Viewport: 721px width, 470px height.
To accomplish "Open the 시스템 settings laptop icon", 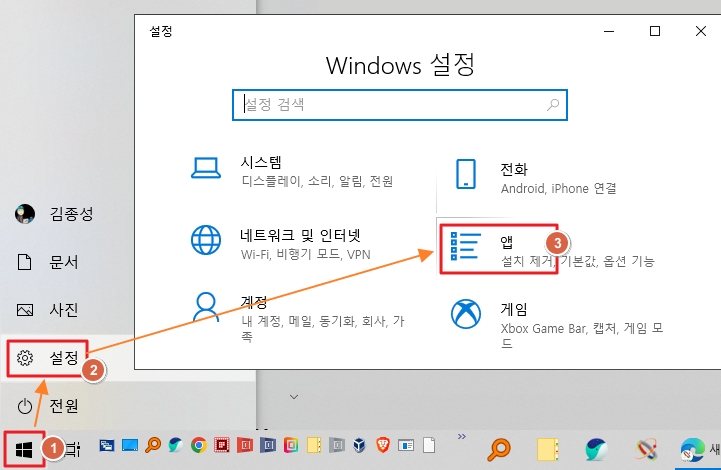I will tap(206, 168).
